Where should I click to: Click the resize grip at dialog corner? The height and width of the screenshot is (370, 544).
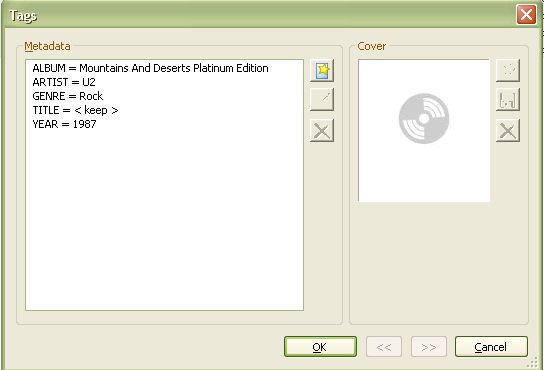(533, 362)
